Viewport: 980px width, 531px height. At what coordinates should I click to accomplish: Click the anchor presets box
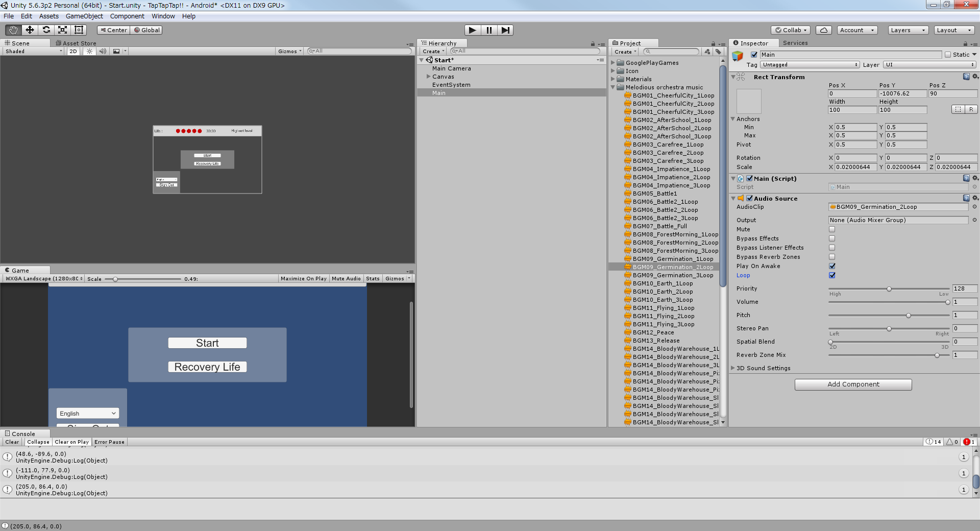pos(749,101)
